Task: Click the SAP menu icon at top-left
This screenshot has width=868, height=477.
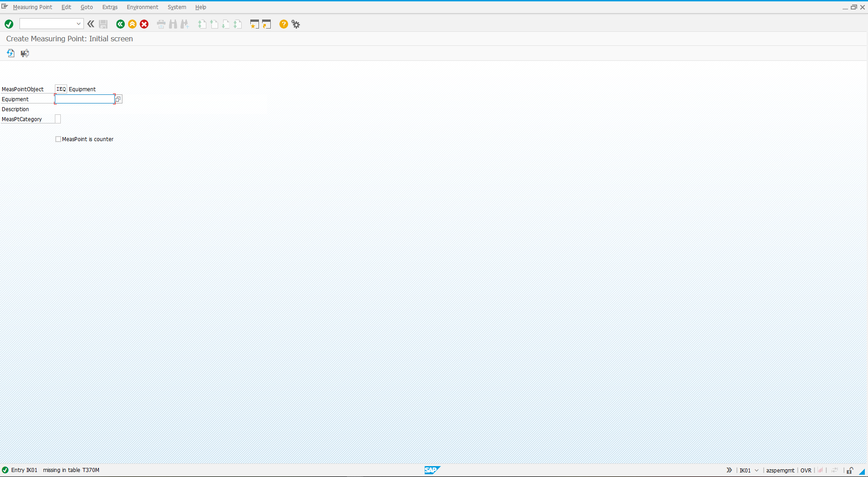Action: coord(5,7)
